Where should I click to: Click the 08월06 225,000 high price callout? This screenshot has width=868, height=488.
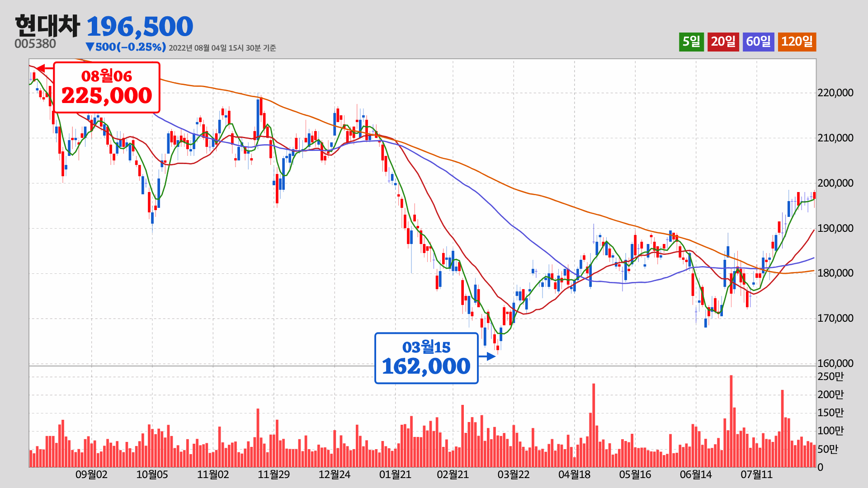pos(107,87)
